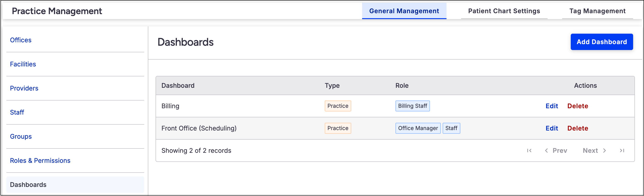Open Groups from the sidebar
This screenshot has height=196, width=644.
[21, 136]
